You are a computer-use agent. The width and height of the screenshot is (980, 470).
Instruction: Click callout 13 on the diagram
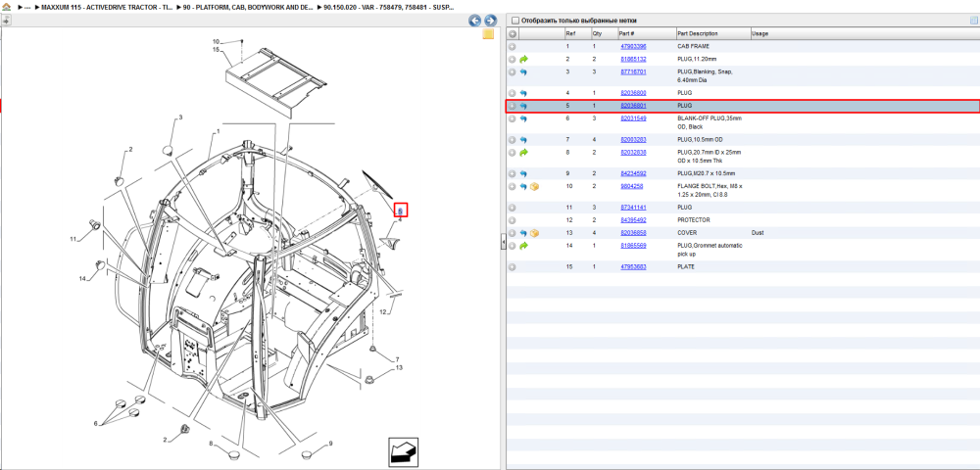tap(400, 368)
